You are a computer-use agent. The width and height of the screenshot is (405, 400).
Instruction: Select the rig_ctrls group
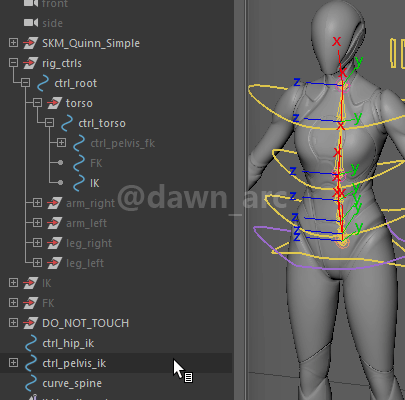pos(62,63)
